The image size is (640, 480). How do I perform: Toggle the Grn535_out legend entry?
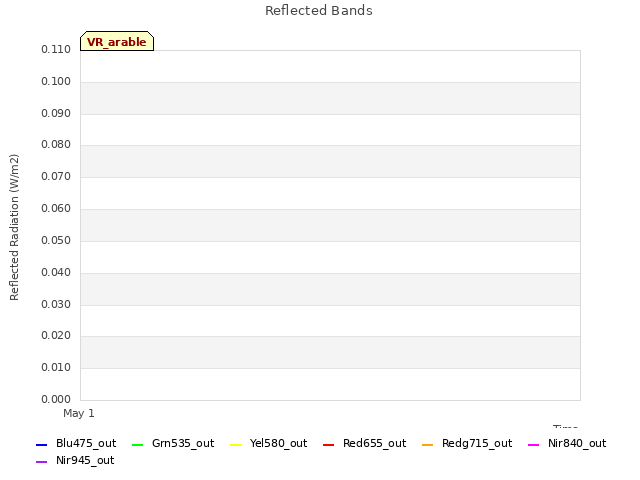173,443
